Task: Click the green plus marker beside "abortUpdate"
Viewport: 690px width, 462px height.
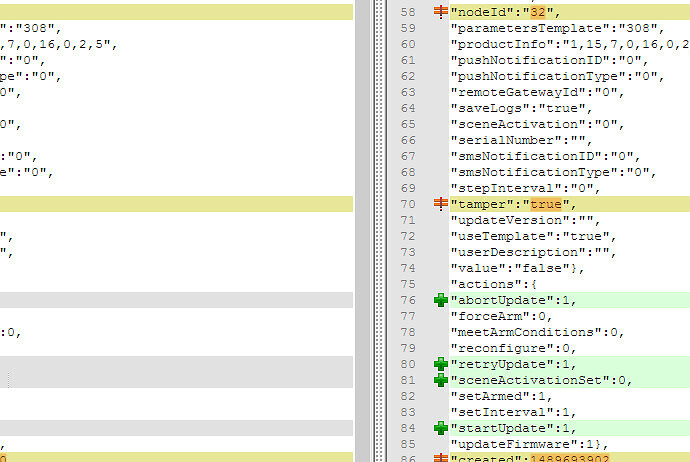Action: pyautogui.click(x=440, y=300)
